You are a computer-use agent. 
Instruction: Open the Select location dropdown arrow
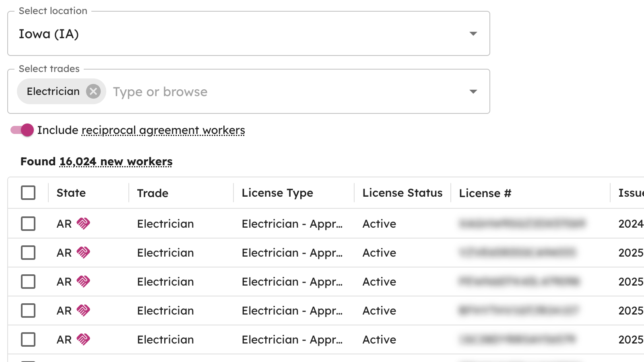tap(473, 34)
